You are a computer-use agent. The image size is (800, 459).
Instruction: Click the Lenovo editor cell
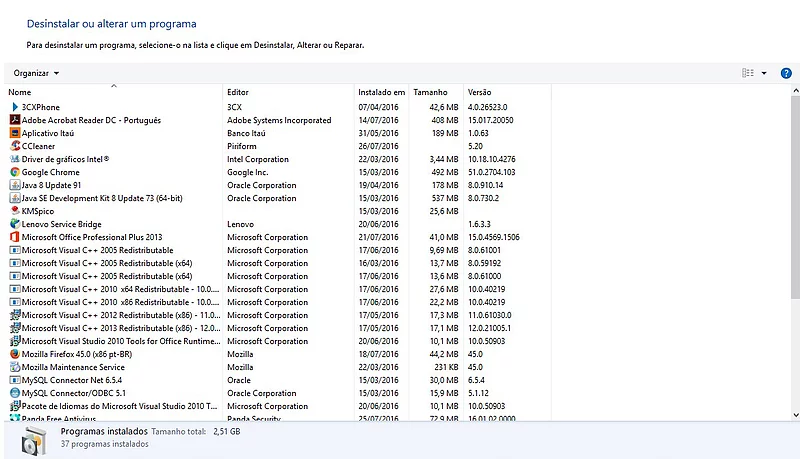pos(240,224)
